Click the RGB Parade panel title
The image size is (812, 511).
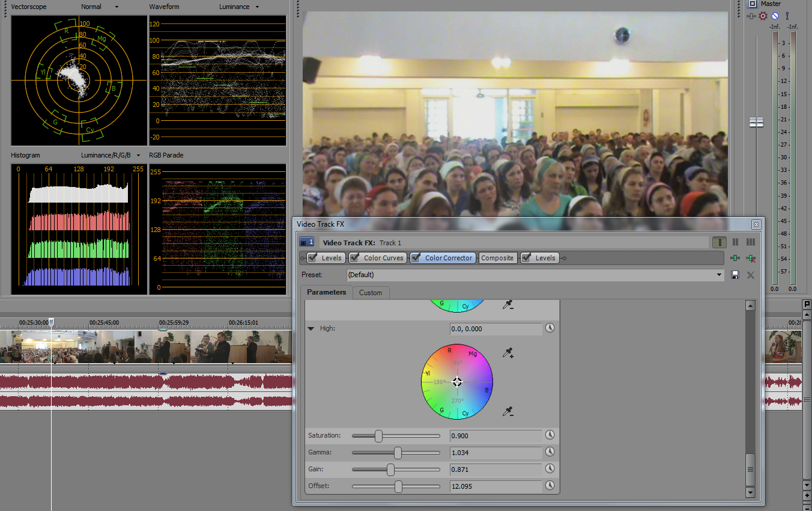pyautogui.click(x=166, y=155)
